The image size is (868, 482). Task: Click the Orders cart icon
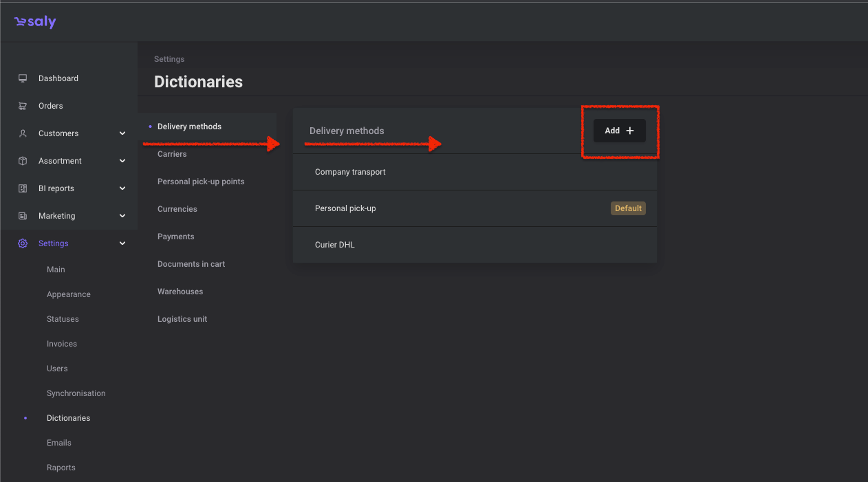pos(23,106)
